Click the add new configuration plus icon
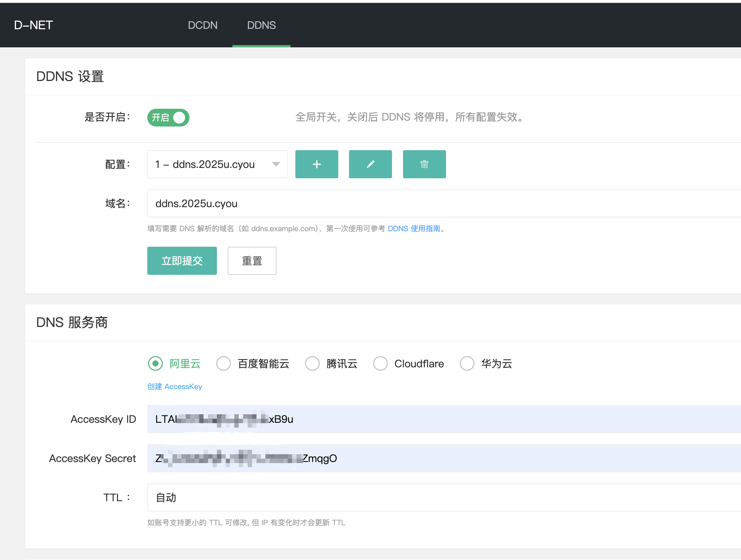Image resolution: width=741 pixels, height=560 pixels. click(x=316, y=164)
